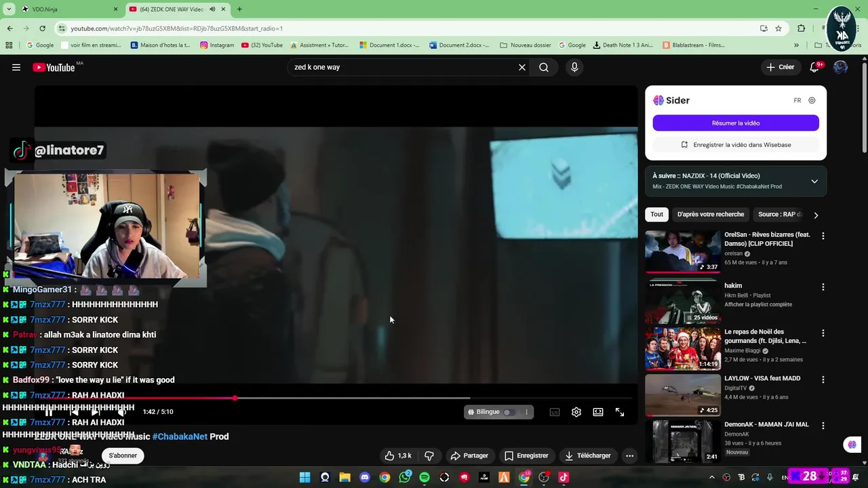The height and width of the screenshot is (488, 868).
Task: Open video player settings gear
Action: [576, 412]
